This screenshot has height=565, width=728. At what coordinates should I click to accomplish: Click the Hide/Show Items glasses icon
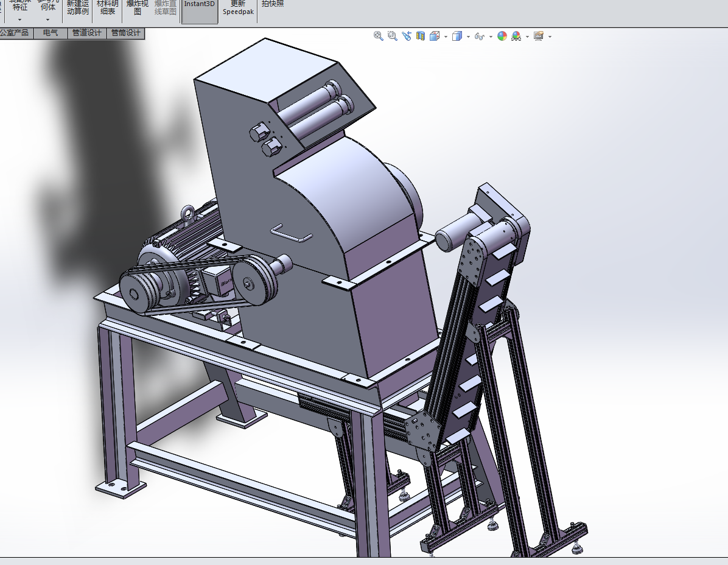coord(480,36)
